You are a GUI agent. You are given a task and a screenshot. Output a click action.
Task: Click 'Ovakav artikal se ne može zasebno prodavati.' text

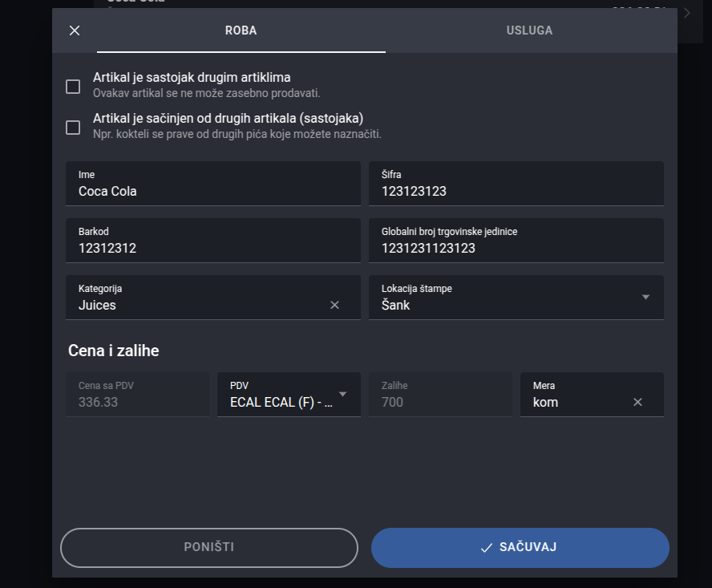tap(207, 93)
